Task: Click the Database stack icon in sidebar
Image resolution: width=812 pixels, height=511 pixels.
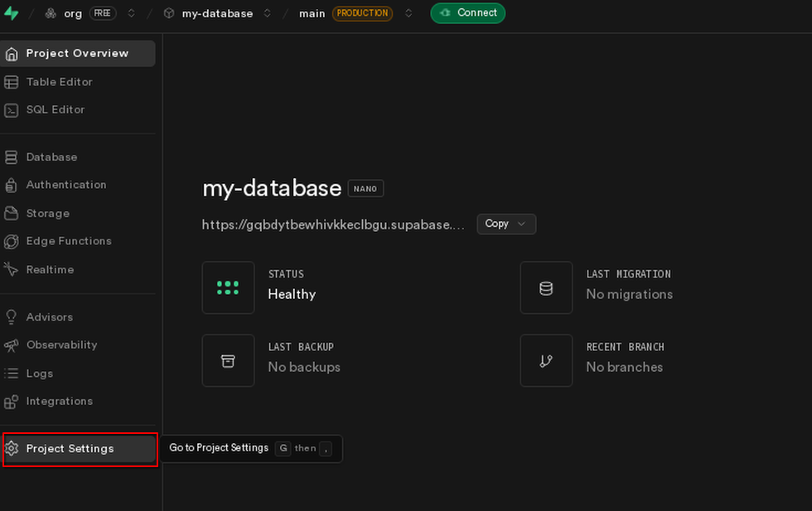Action: pyautogui.click(x=12, y=157)
